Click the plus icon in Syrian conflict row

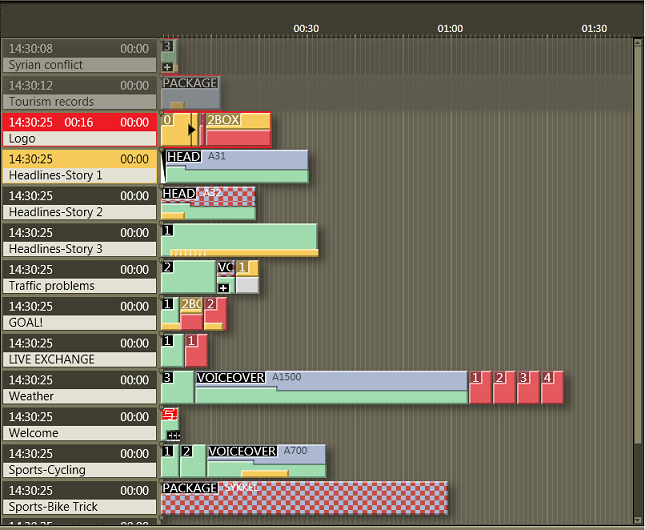(167, 67)
